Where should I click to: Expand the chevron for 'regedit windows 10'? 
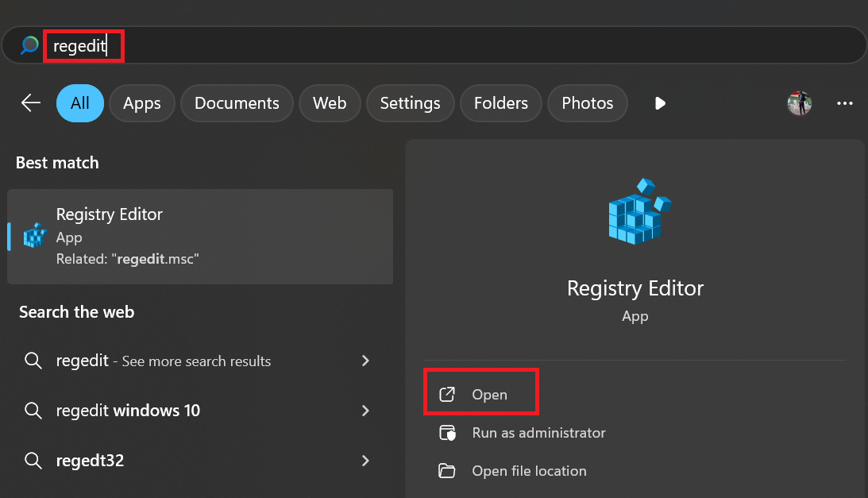click(365, 411)
